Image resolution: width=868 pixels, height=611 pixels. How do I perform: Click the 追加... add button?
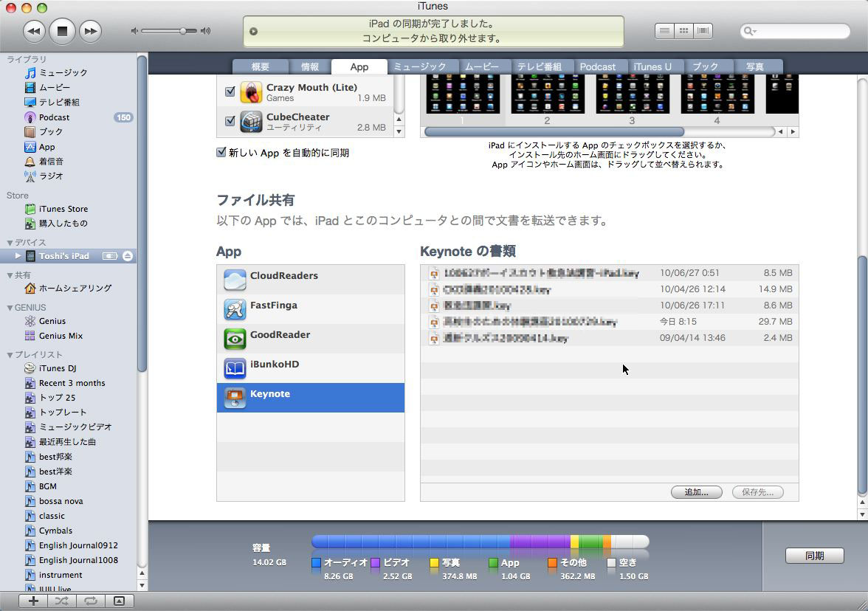[x=697, y=492]
